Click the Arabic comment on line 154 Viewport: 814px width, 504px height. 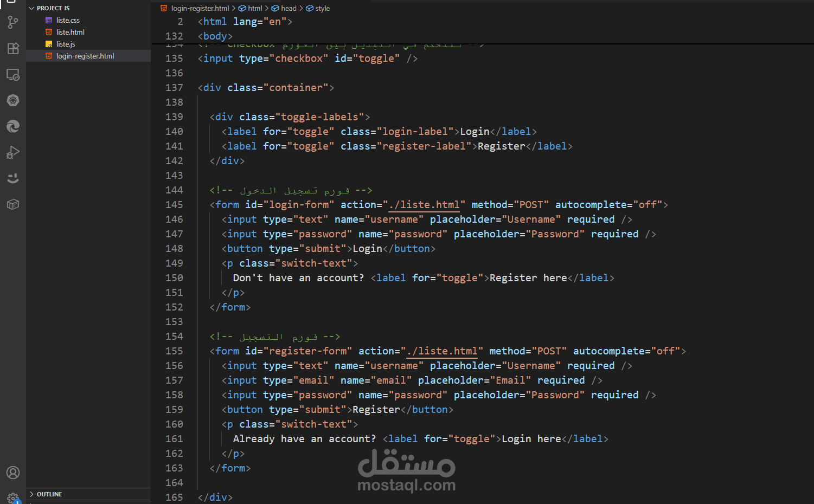pos(275,337)
